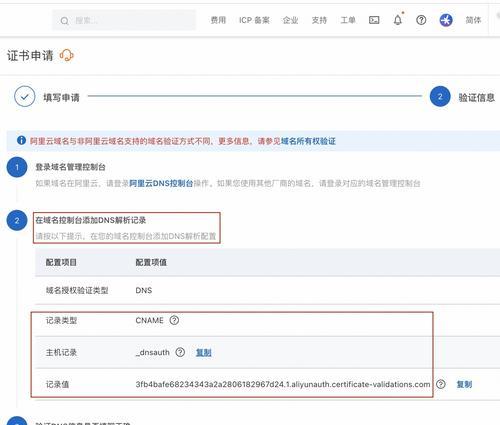Click help icon next to CNAME

coord(174,320)
